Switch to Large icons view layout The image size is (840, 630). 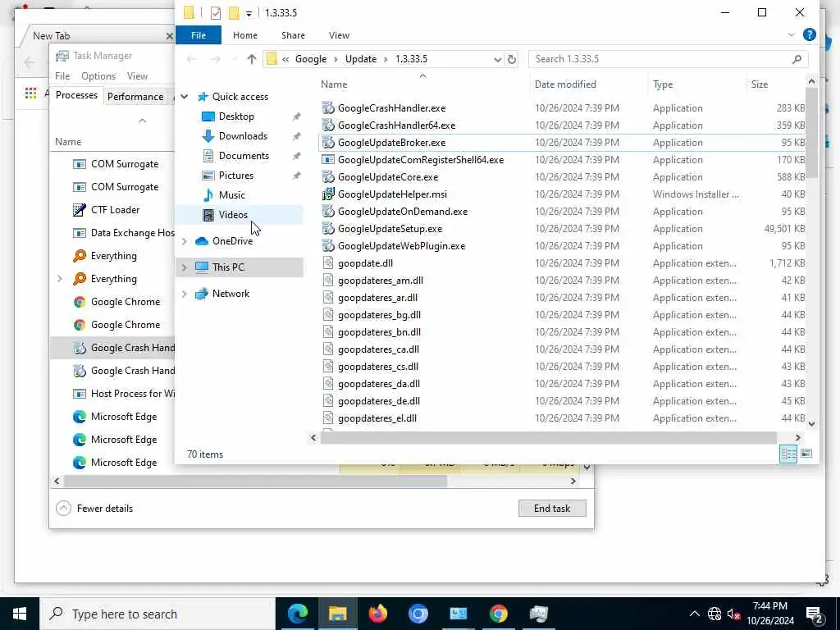(806, 454)
